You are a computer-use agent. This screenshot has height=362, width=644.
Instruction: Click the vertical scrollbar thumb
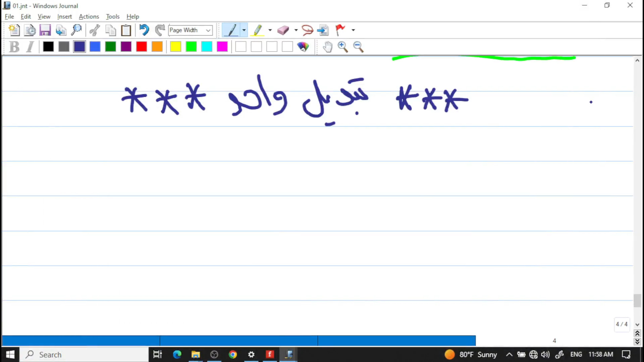click(637, 301)
